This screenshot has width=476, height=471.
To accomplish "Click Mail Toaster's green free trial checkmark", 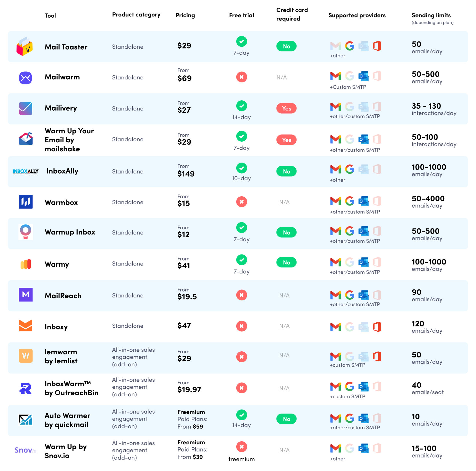I will pos(241,41).
